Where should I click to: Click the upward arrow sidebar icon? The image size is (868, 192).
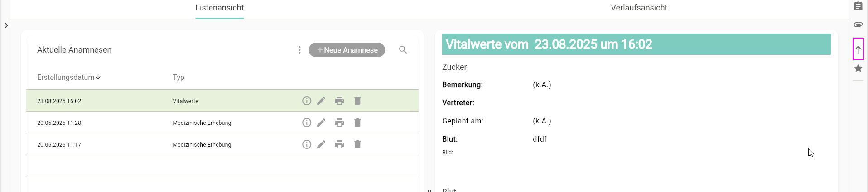[x=858, y=49]
